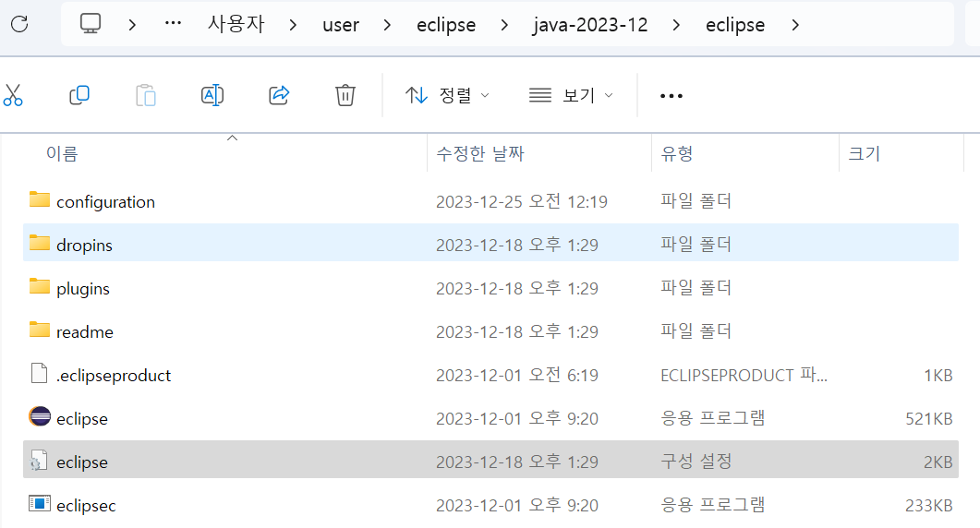Sort by the 이름 column header
The width and height of the screenshot is (980, 528).
62,154
